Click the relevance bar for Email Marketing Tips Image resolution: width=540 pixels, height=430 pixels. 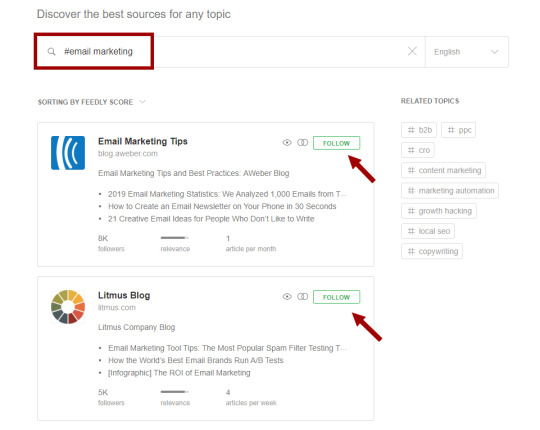click(x=175, y=238)
